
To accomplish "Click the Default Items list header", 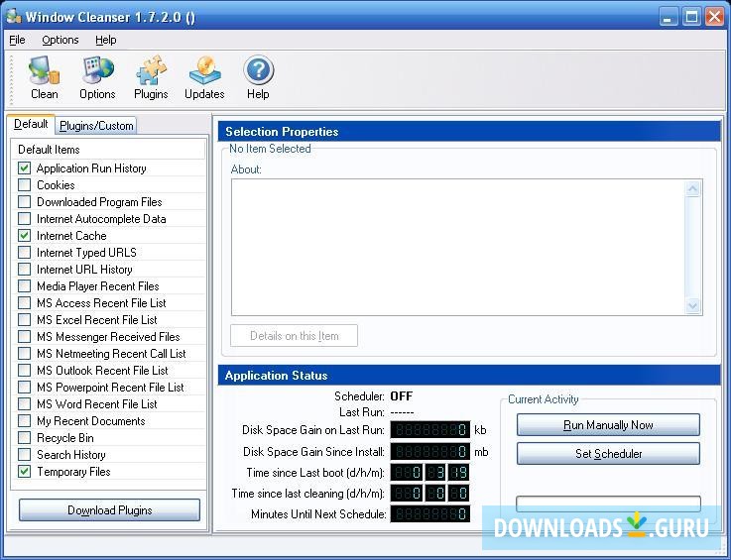I will (x=108, y=150).
